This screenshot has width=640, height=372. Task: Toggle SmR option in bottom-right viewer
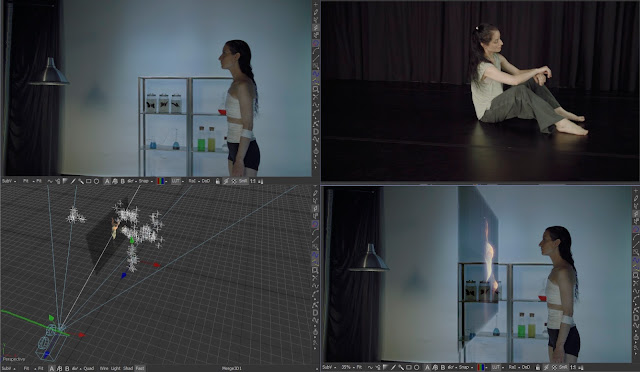563,368
